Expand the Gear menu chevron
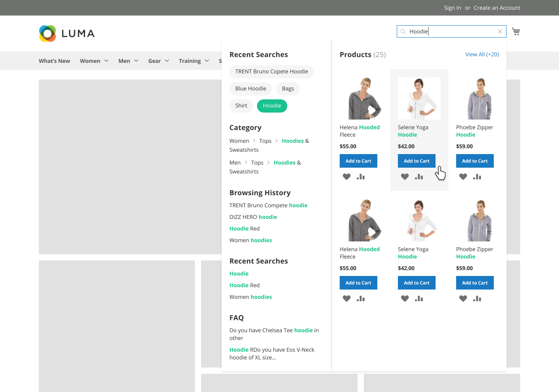This screenshot has width=559, height=392. coord(167,61)
